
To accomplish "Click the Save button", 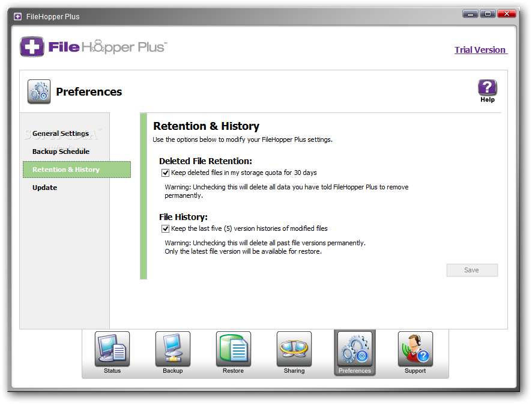I will [472, 270].
